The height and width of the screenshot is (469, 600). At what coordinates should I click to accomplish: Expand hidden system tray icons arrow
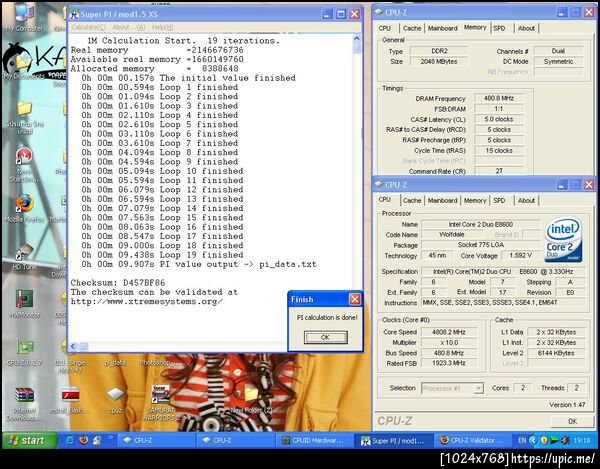pyautogui.click(x=533, y=441)
